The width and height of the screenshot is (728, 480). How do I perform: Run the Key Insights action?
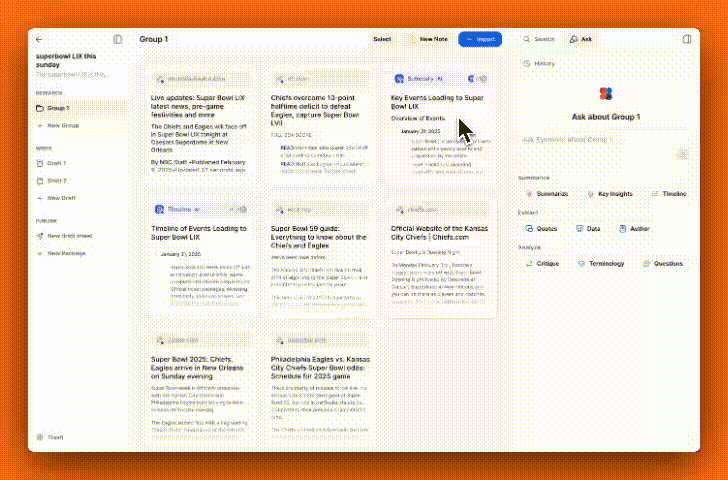pos(610,194)
